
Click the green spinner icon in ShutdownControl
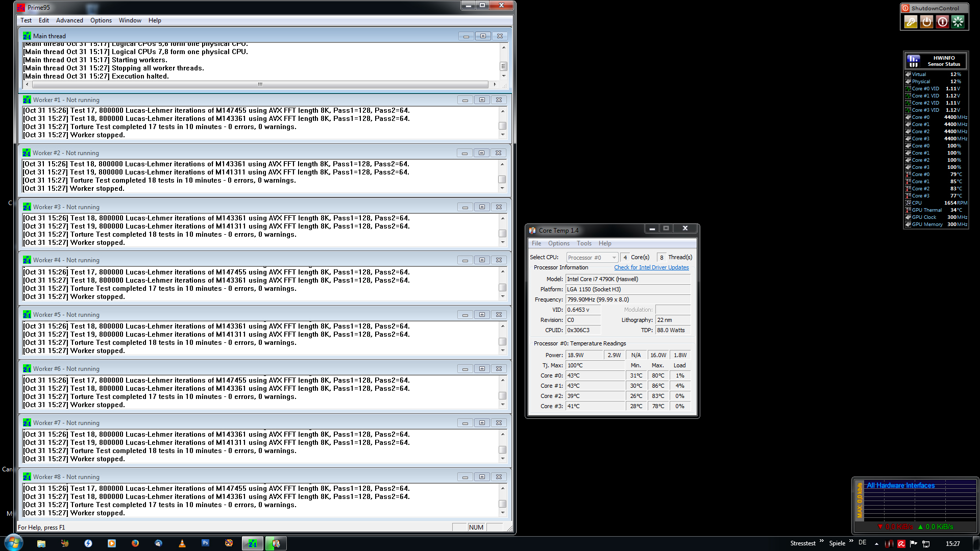[x=958, y=22]
